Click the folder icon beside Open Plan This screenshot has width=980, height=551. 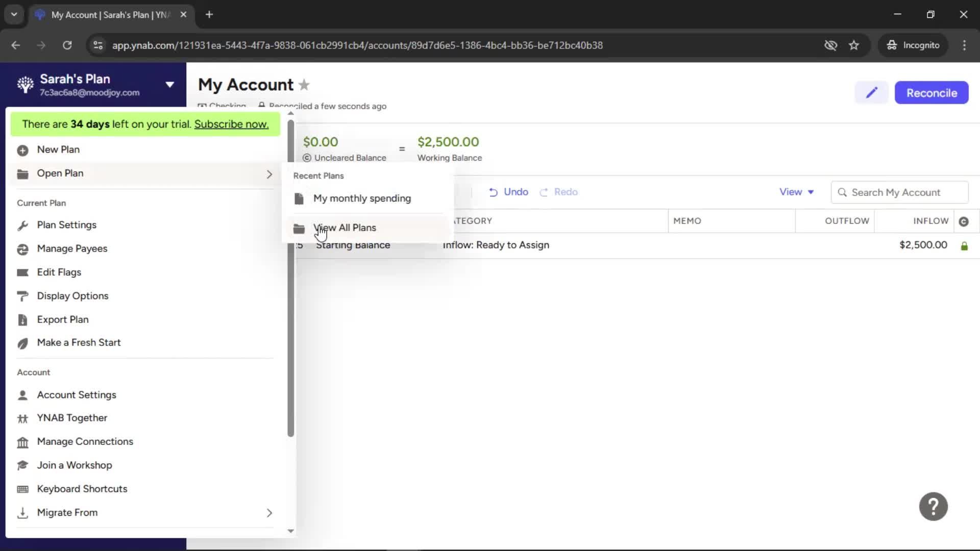click(22, 174)
